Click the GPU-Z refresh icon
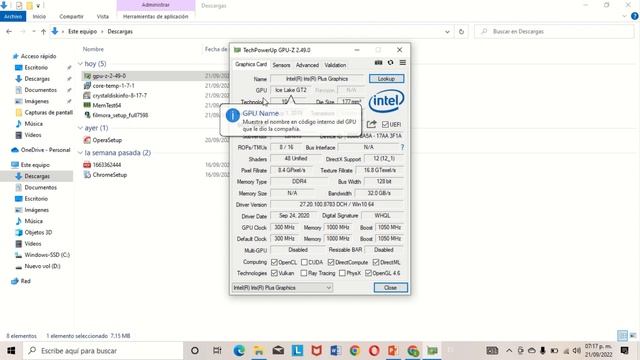Image resolution: width=640 pixels, height=360 pixels. coord(391,62)
